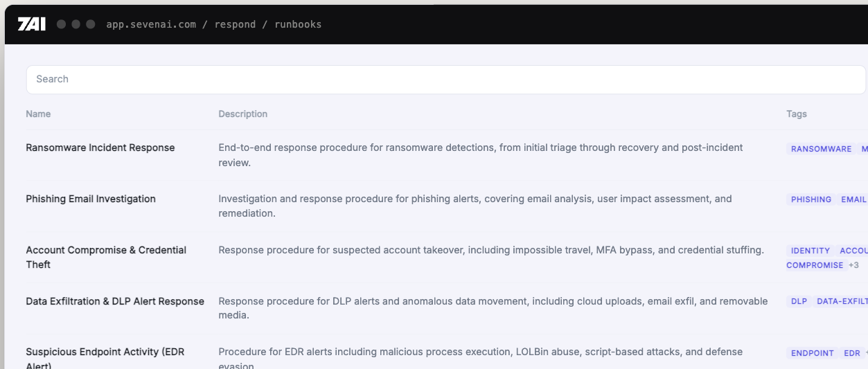Open Data Exfiltration & DLP Alert Response
This screenshot has height=369, width=868.
115,301
